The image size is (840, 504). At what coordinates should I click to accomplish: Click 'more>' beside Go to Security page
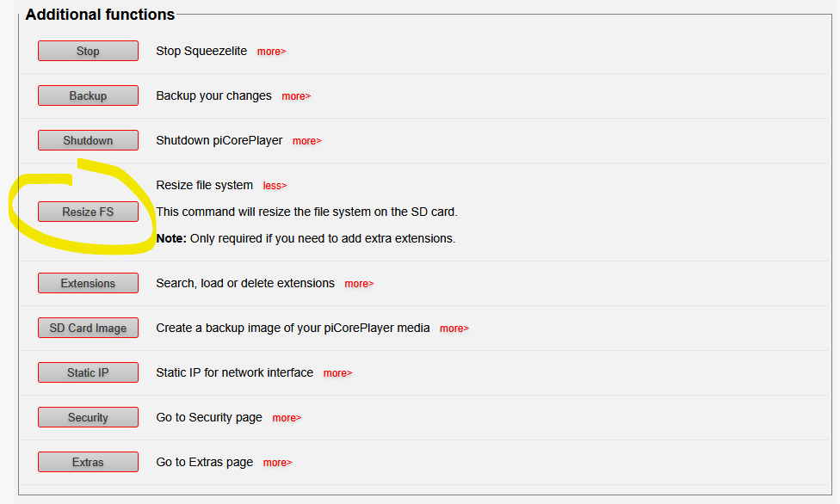tap(287, 418)
